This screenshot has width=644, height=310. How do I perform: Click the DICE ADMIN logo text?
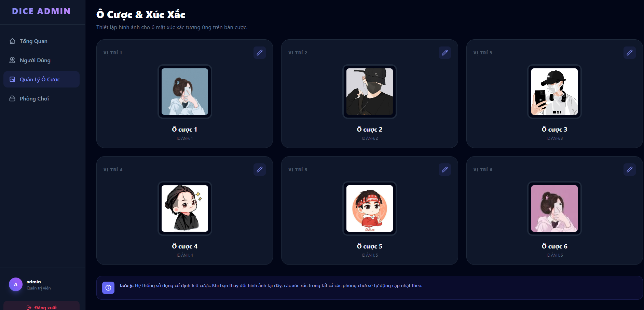(x=41, y=11)
